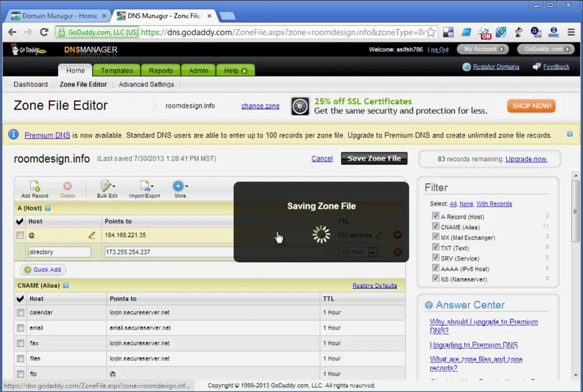This screenshot has height=392, width=583.
Task: Check the fax CNAME record box
Action: (20, 343)
